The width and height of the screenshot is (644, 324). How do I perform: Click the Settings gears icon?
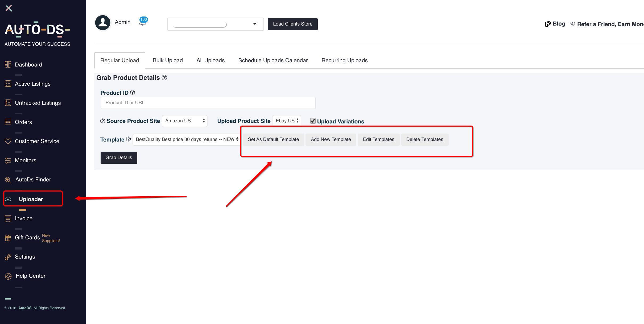click(8, 257)
